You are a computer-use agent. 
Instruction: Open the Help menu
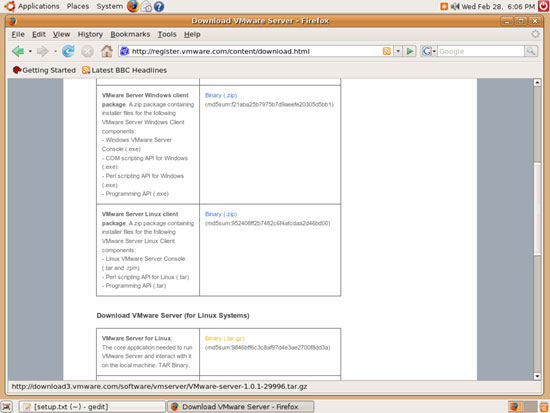coord(192,34)
